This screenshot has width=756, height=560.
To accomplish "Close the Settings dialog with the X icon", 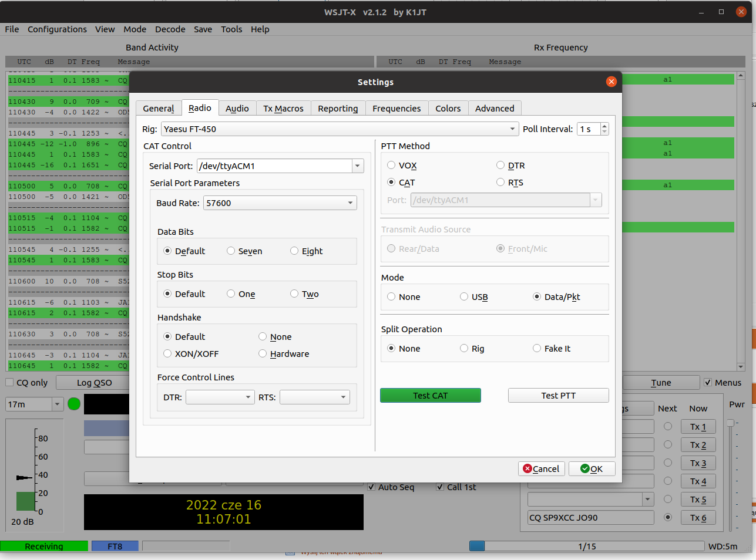I will point(611,82).
